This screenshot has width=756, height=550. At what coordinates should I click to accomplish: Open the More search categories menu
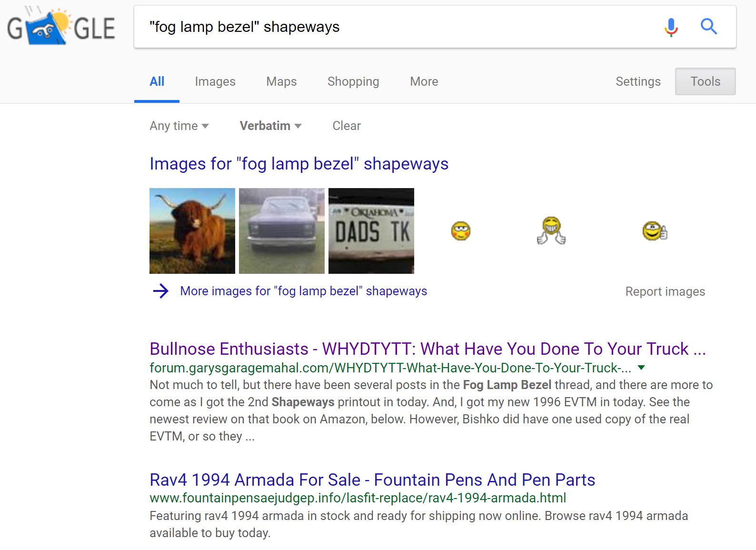[424, 81]
